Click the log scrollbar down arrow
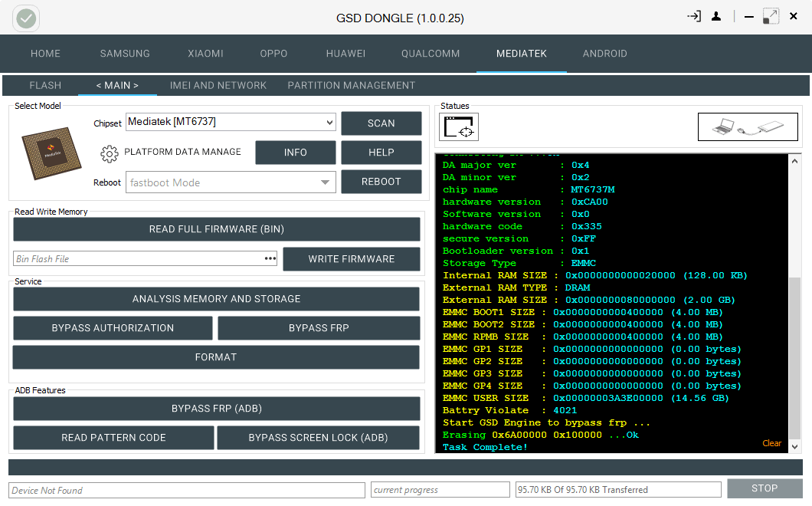Screen dimensions: 812x506 point(795,446)
